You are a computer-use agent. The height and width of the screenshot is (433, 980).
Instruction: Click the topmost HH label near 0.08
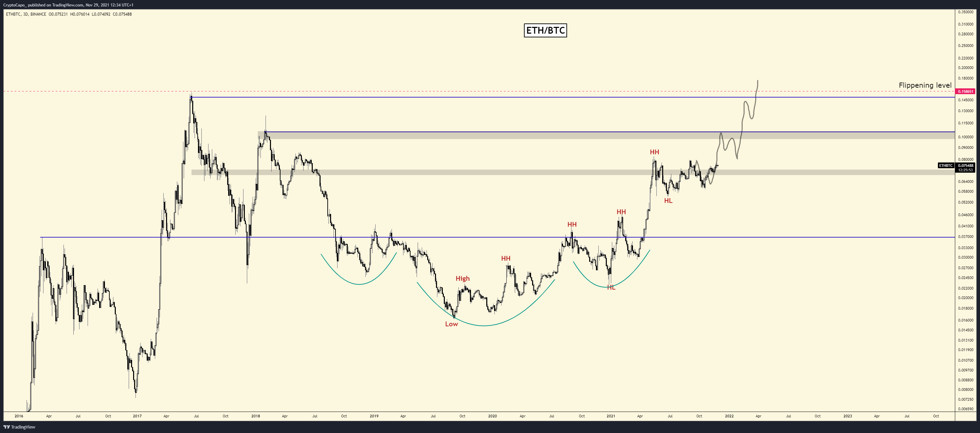pos(654,152)
